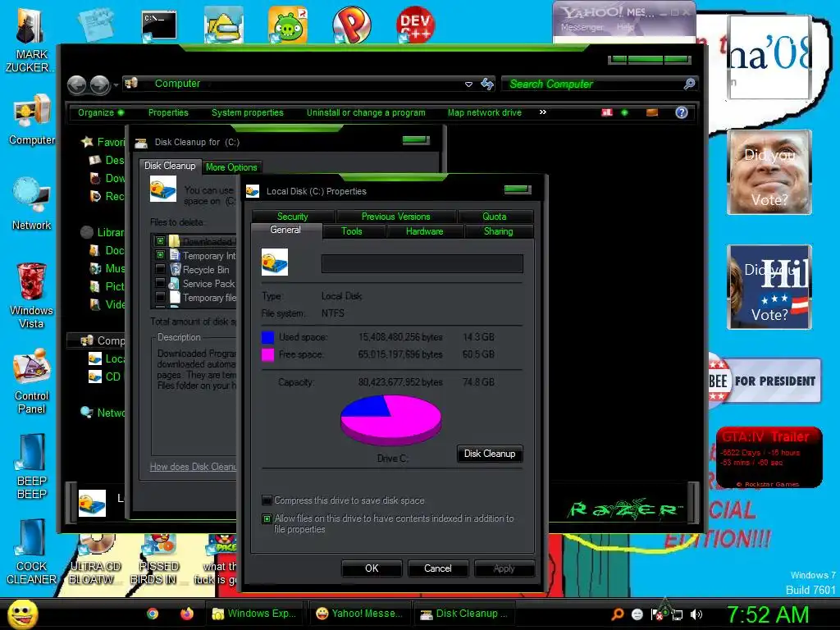The image size is (840, 630).
Task: Open the Windows Vista recycle bin icon
Action: tap(31, 295)
